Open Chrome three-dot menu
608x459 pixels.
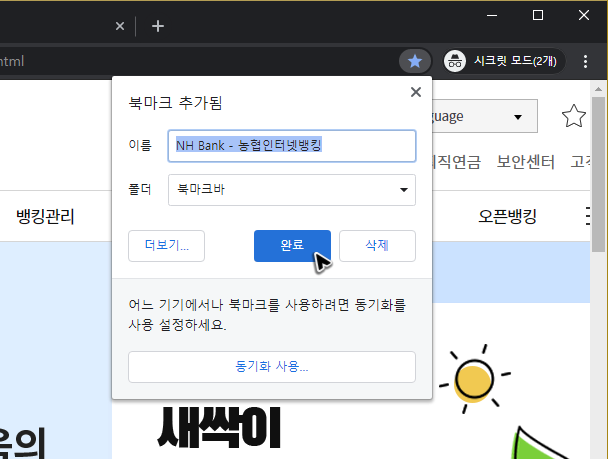click(585, 61)
